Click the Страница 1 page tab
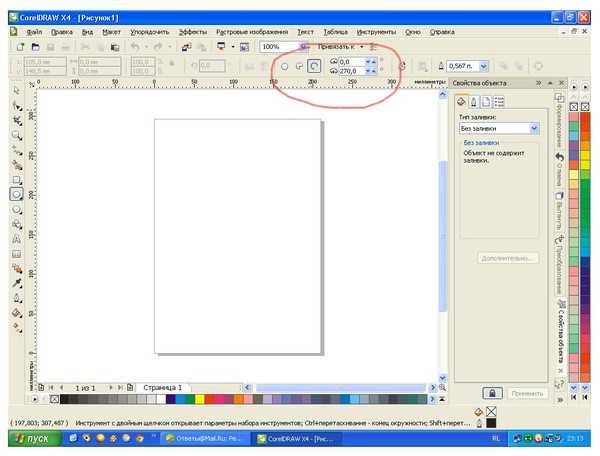Screen dimensions: 600x456 [163, 388]
